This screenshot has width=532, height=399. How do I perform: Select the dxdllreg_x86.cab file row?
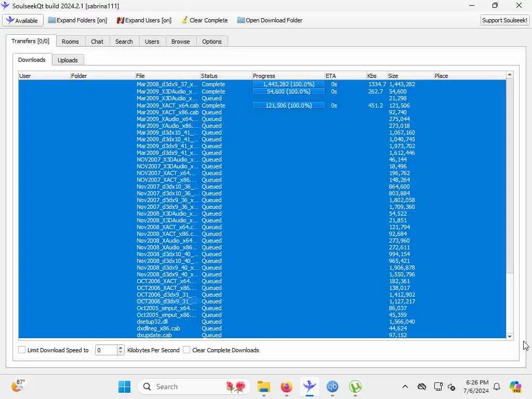(262, 328)
